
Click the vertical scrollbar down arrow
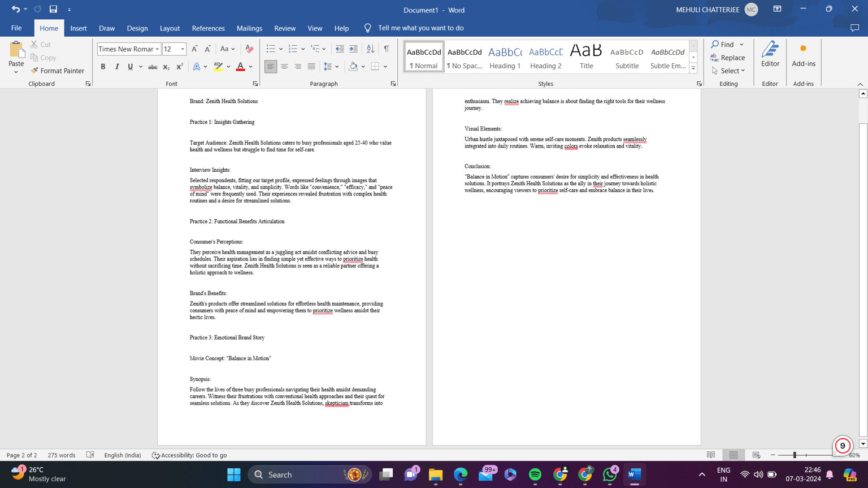(863, 444)
